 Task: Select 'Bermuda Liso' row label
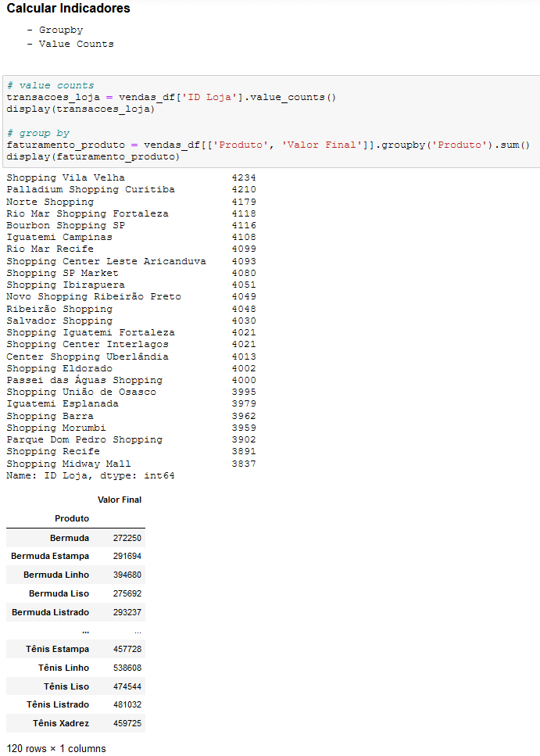click(x=59, y=593)
